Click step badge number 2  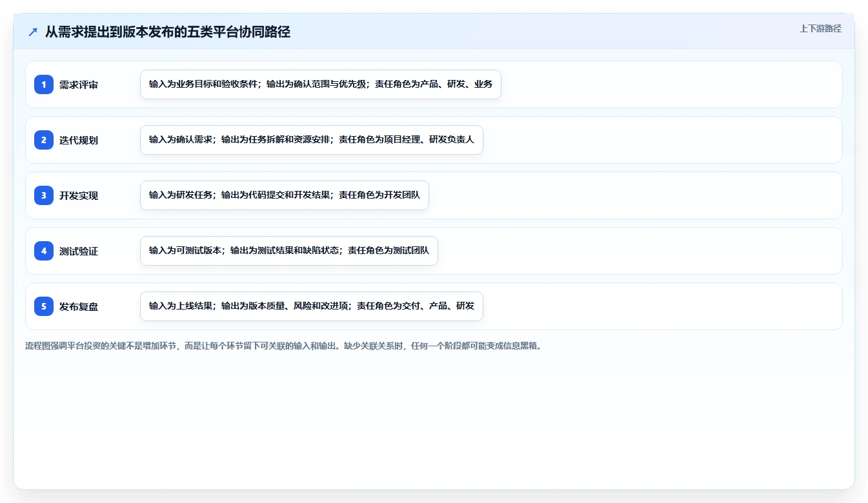tap(44, 140)
